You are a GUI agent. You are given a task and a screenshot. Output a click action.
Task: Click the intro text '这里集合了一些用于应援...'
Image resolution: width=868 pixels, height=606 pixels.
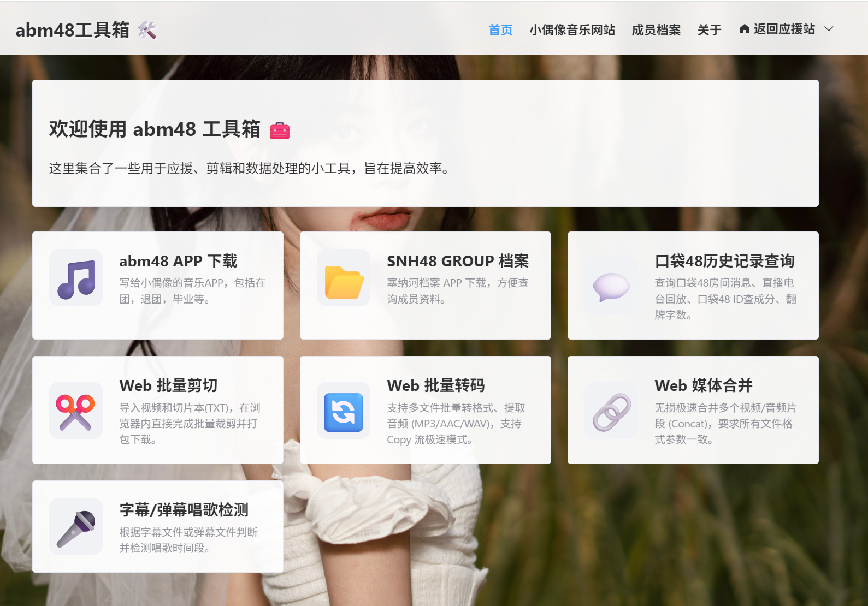tap(250, 168)
